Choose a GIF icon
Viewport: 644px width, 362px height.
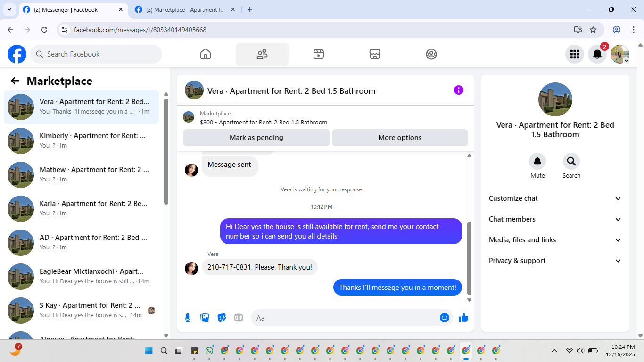coord(239,318)
